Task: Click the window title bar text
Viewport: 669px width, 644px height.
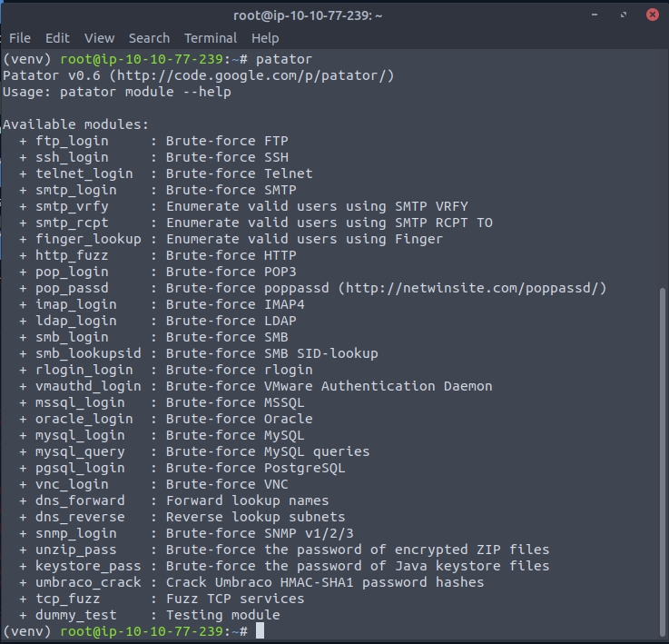Action: [334, 15]
